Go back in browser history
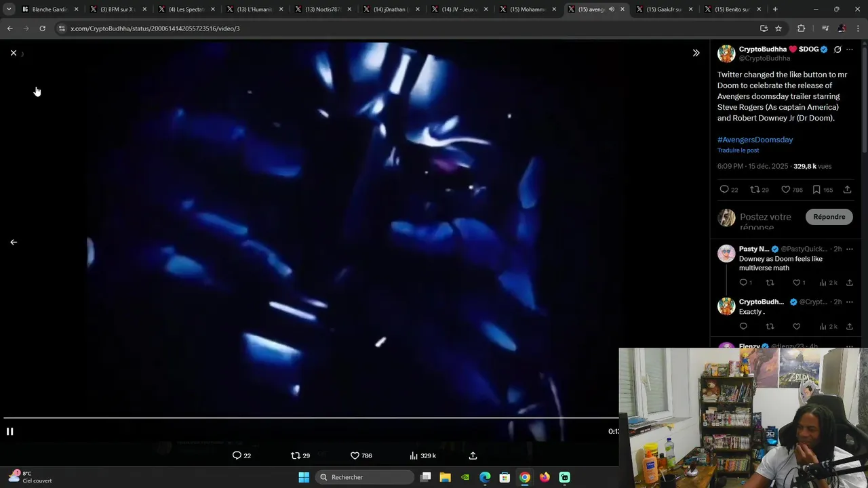 pos(10,28)
